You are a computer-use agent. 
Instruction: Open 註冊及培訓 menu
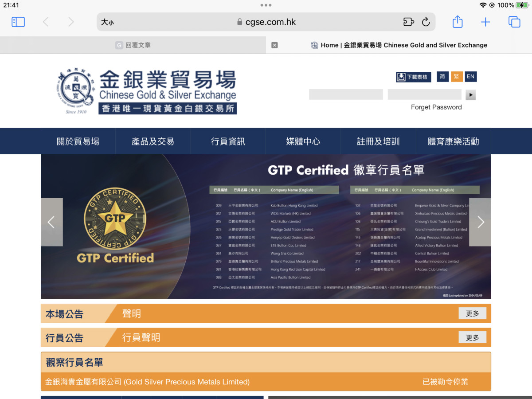click(378, 141)
